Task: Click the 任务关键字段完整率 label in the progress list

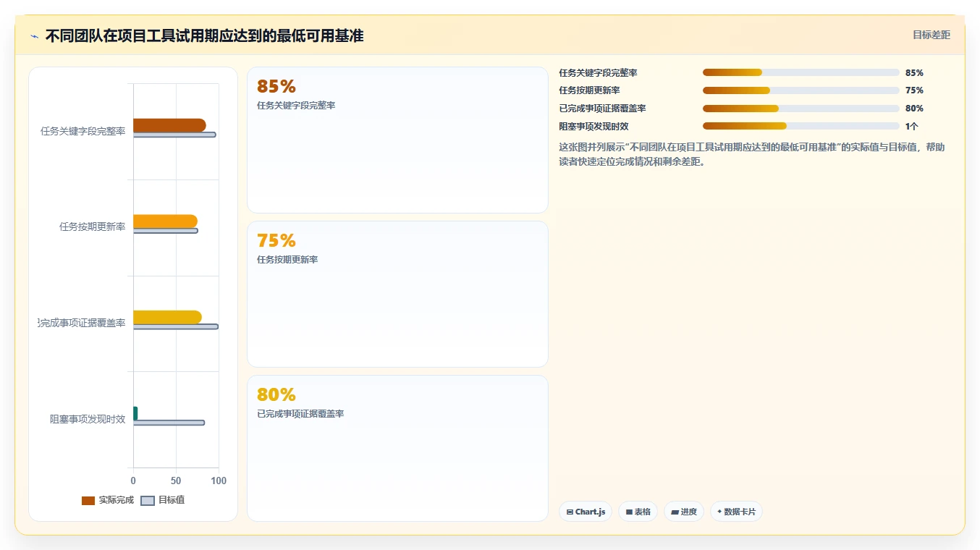Action: tap(598, 73)
